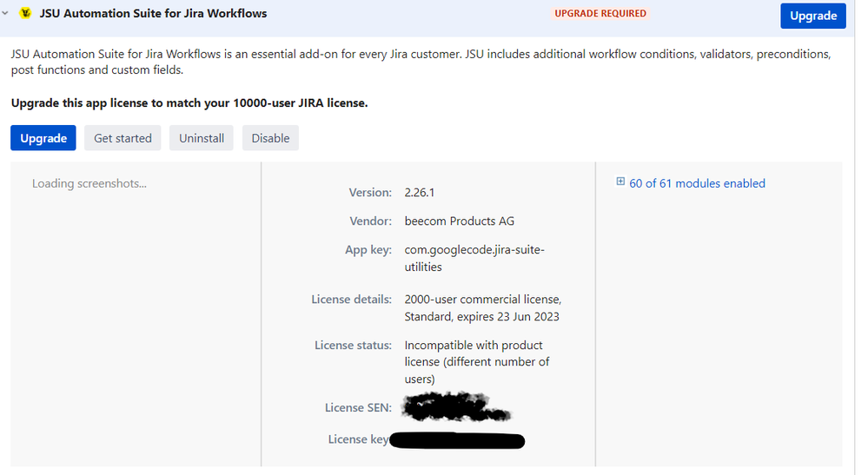Screen dimensions: 868x475
Task: Click the vendor name beecom Products AG
Action: [x=459, y=221]
